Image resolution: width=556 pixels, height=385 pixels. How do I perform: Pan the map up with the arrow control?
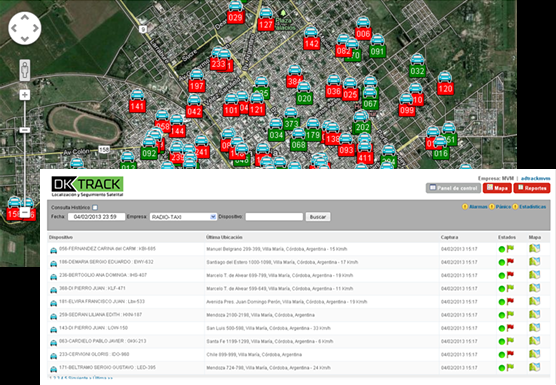point(24,17)
